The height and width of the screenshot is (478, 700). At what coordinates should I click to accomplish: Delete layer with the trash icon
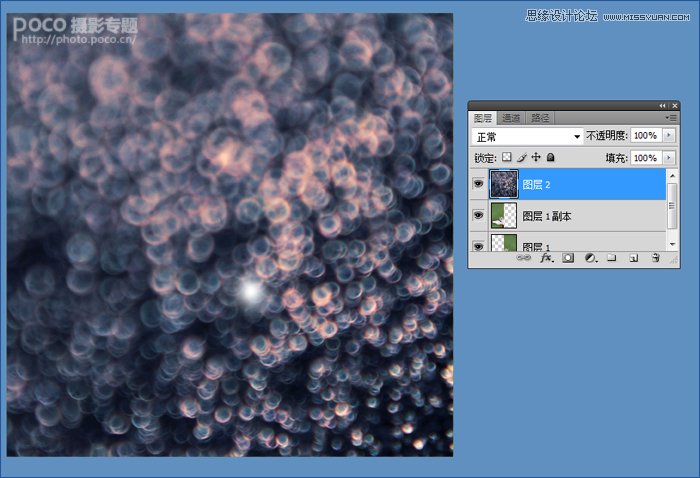coord(655,258)
